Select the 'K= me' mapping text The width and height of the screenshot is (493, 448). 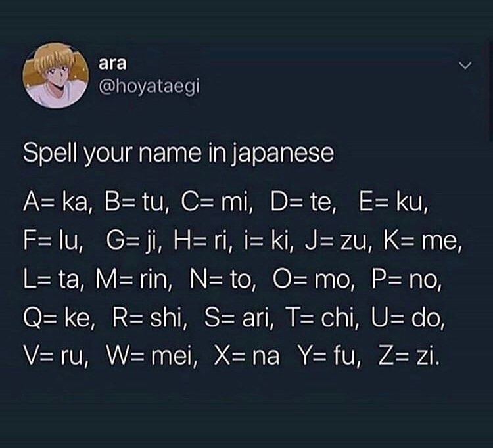click(421, 240)
